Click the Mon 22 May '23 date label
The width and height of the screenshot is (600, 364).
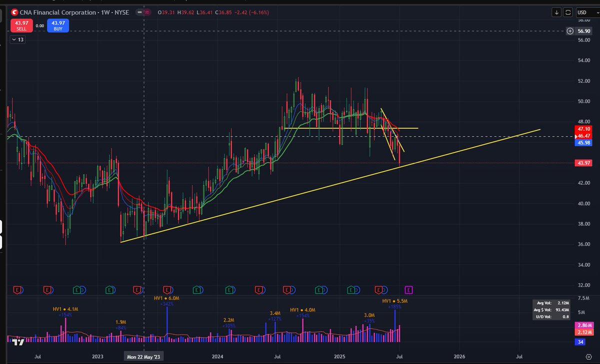[144, 357]
